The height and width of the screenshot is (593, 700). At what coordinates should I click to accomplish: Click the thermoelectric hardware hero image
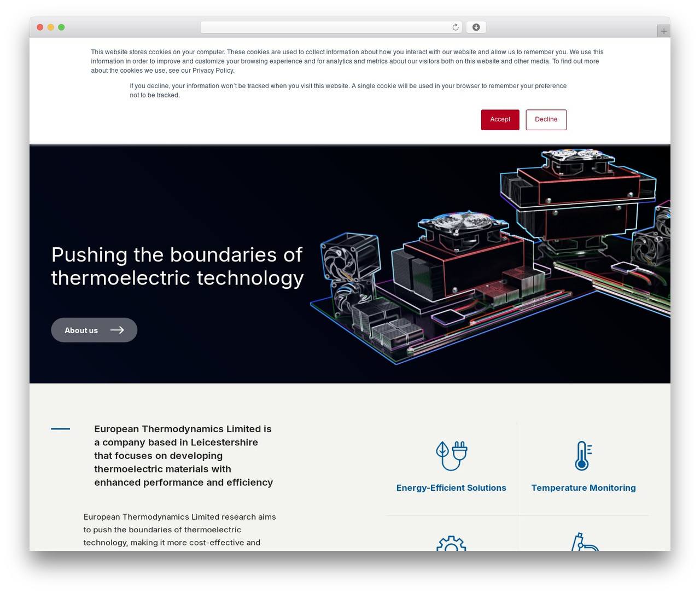tap(491, 256)
